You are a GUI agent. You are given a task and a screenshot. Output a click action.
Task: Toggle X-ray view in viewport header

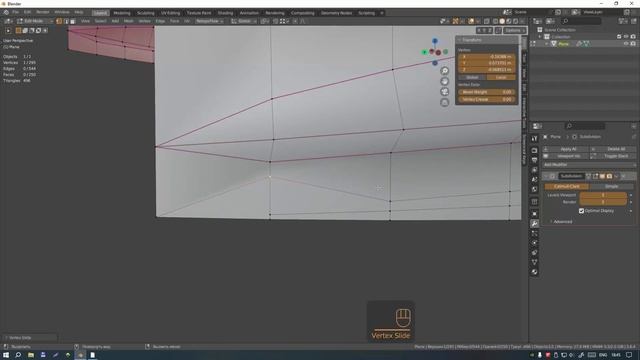(x=487, y=21)
